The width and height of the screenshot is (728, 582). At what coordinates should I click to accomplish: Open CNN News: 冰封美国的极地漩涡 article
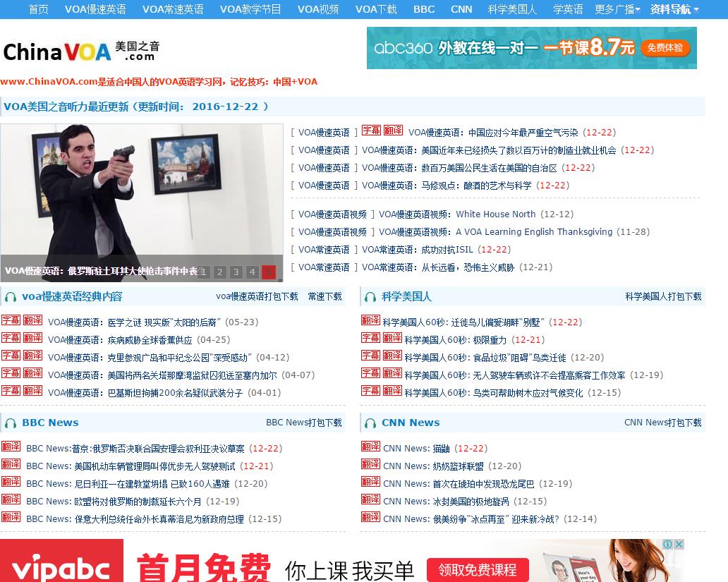(446, 501)
